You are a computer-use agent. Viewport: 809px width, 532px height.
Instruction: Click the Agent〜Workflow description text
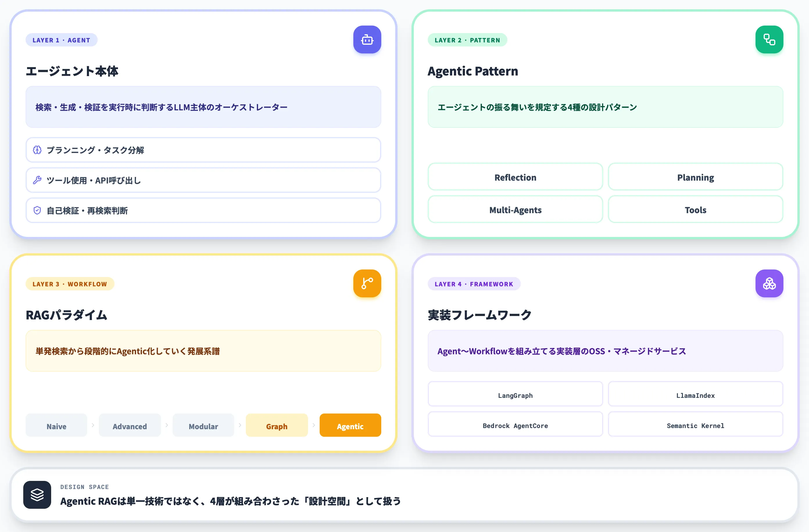point(561,351)
